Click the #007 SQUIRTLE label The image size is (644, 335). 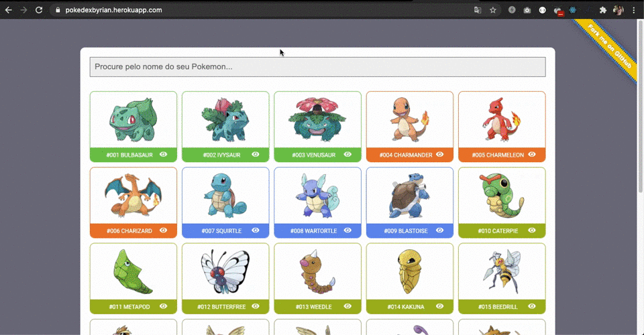221,231
